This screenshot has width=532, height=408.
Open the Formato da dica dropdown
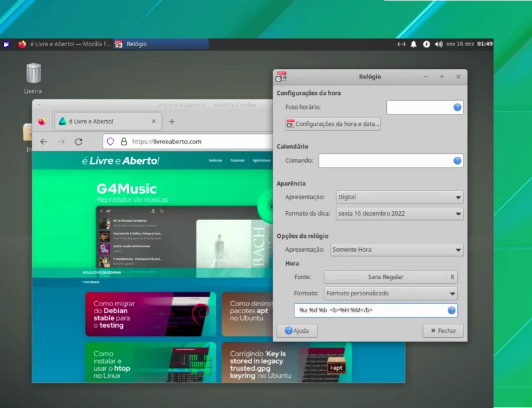[400, 214]
